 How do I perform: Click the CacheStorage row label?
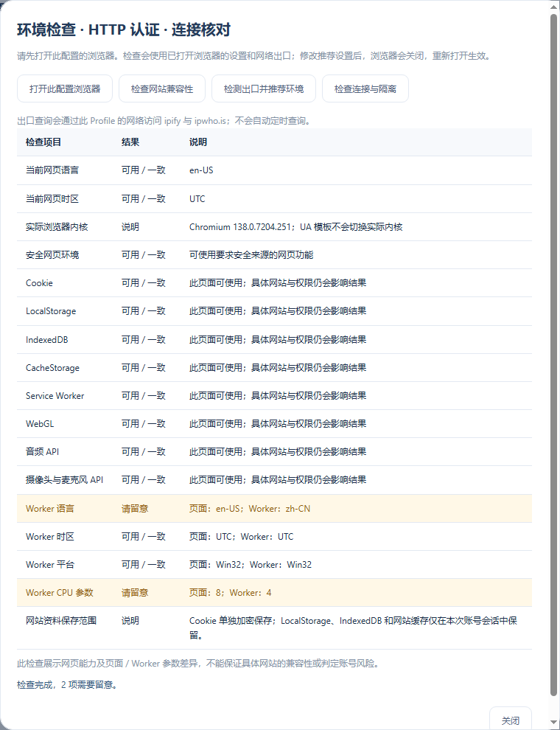(52, 368)
